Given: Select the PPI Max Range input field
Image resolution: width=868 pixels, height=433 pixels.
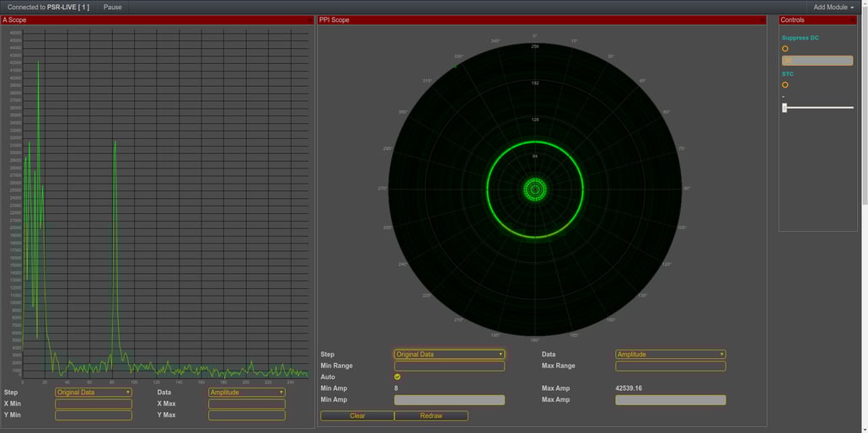Looking at the screenshot, I should 671,366.
